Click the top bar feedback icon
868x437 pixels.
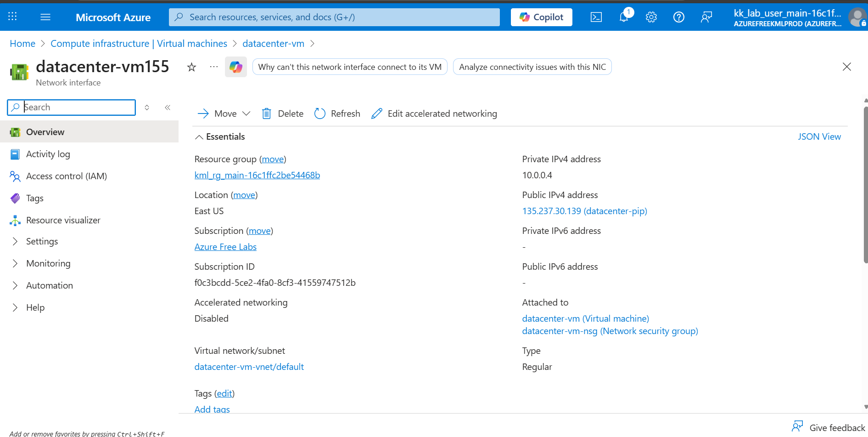[706, 17]
